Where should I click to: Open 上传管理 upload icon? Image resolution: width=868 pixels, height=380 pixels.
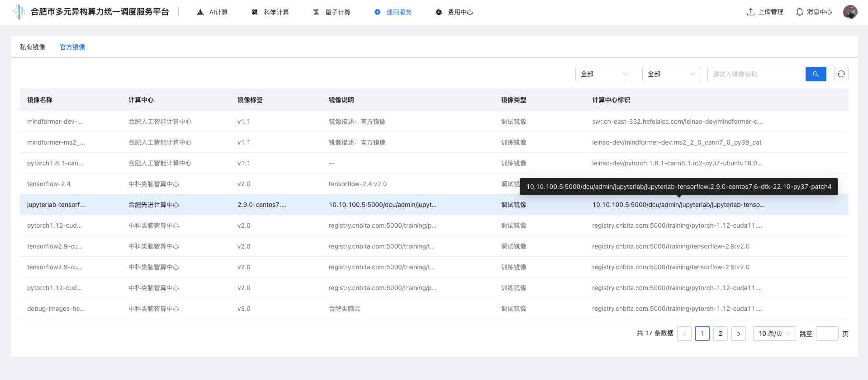750,12
